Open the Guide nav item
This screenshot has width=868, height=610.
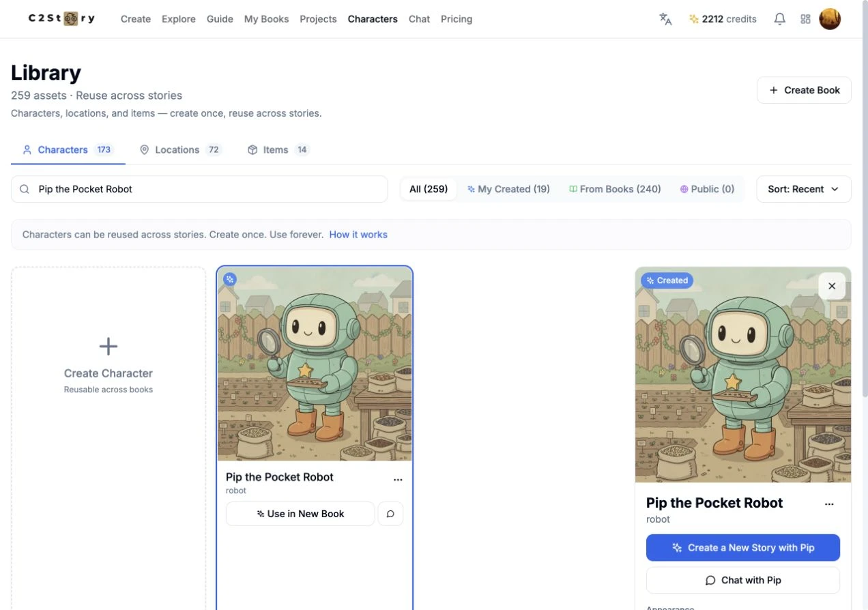(220, 19)
